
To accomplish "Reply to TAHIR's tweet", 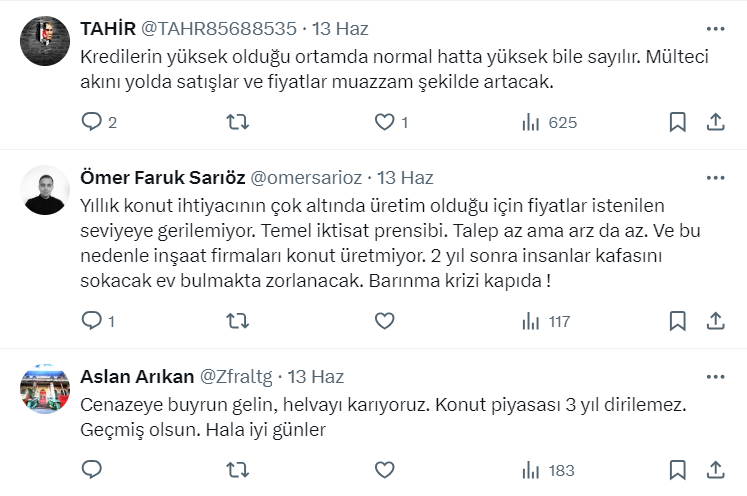I will point(91,122).
